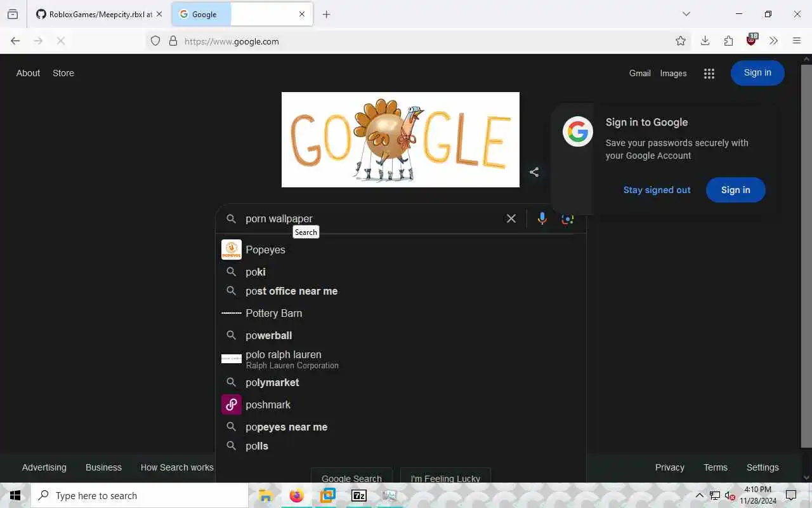The height and width of the screenshot is (508, 812).
Task: Open the Terms footer link
Action: pos(716,467)
